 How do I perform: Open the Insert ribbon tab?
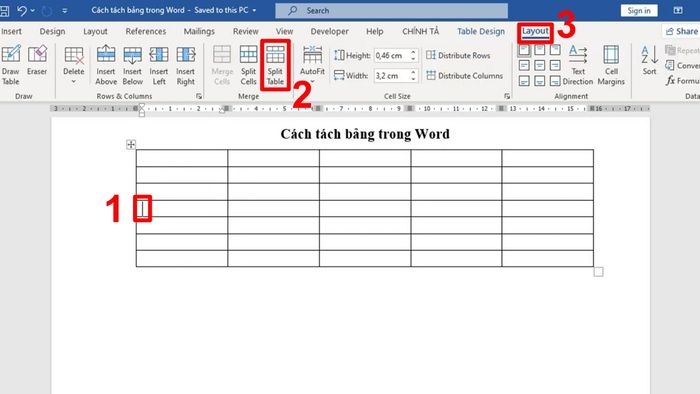[x=11, y=31]
